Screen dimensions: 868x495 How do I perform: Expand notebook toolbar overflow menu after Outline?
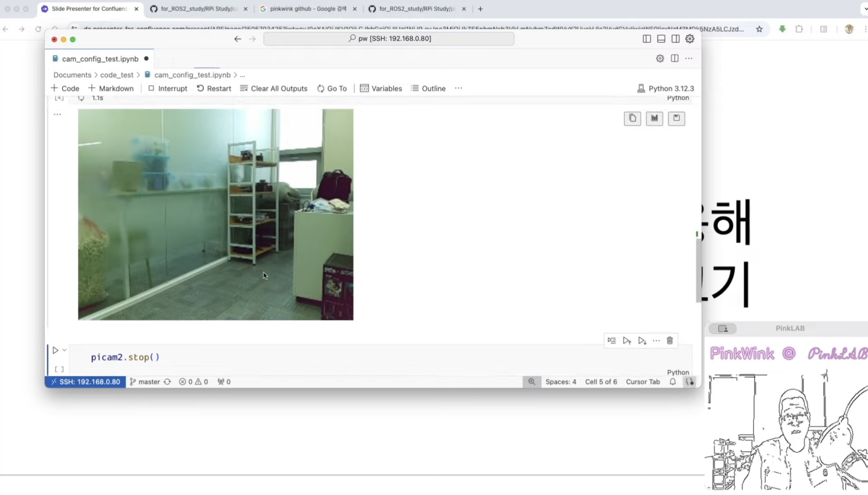pyautogui.click(x=458, y=88)
